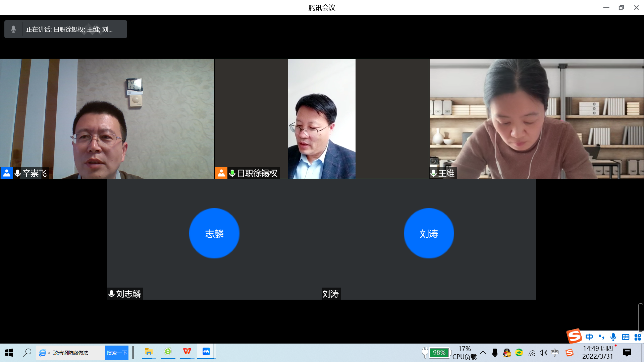Image resolution: width=644 pixels, height=362 pixels.
Task: Expand the hidden system tray icons
Action: [483, 353]
